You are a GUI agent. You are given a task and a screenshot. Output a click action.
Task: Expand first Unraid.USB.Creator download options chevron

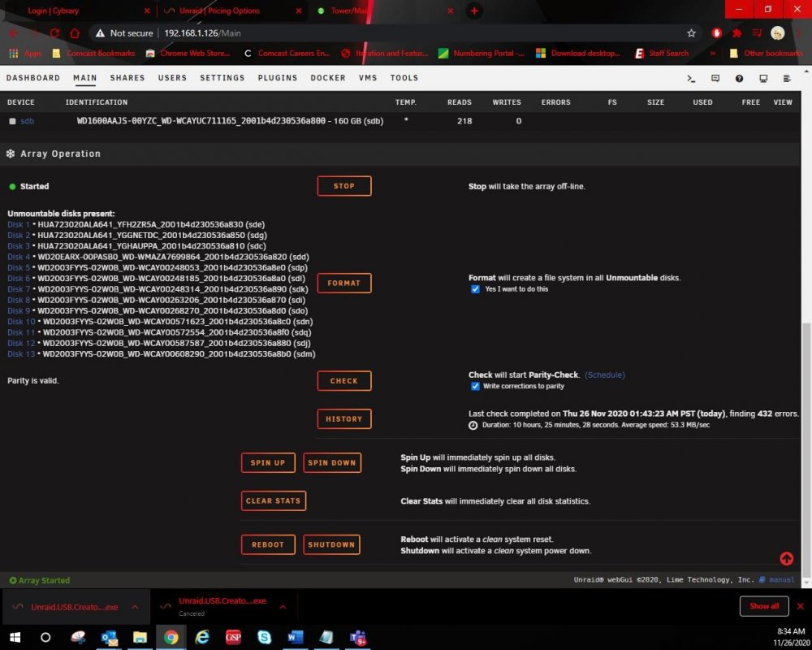click(135, 606)
